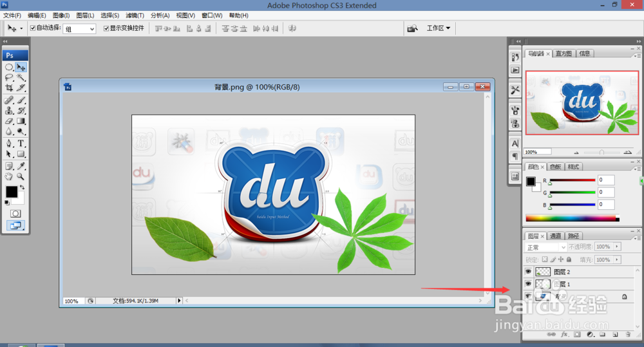Select the Blur tool
This screenshot has height=347, width=644.
click(9, 131)
